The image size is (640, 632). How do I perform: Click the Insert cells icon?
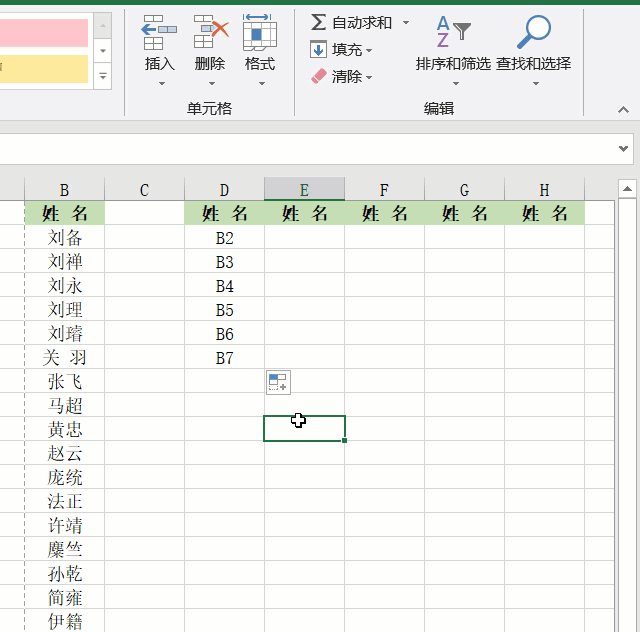click(x=159, y=32)
